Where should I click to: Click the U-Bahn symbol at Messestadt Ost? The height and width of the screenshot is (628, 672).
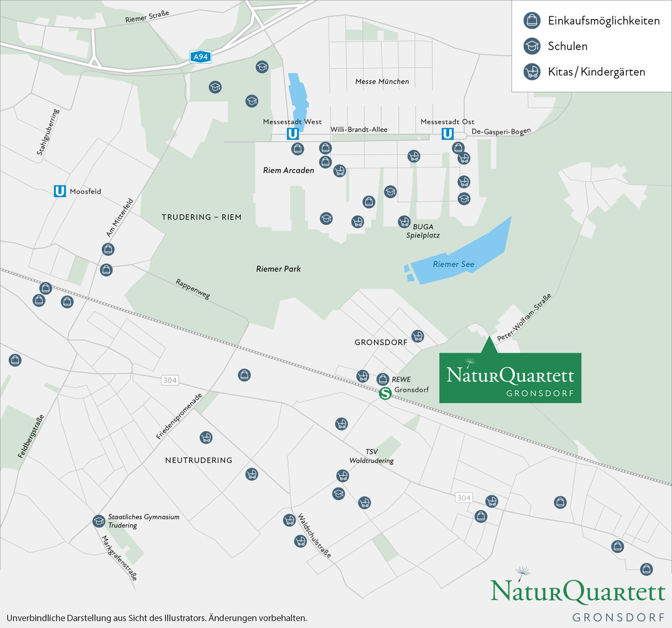coord(447,133)
